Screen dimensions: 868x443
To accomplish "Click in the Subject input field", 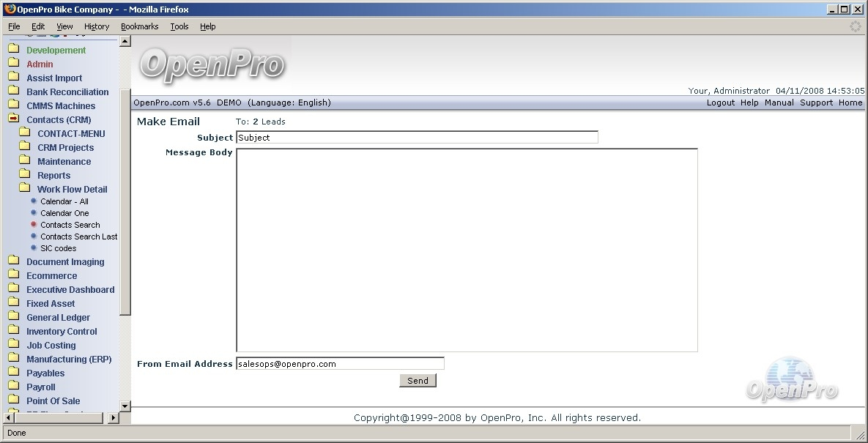I will coord(417,138).
